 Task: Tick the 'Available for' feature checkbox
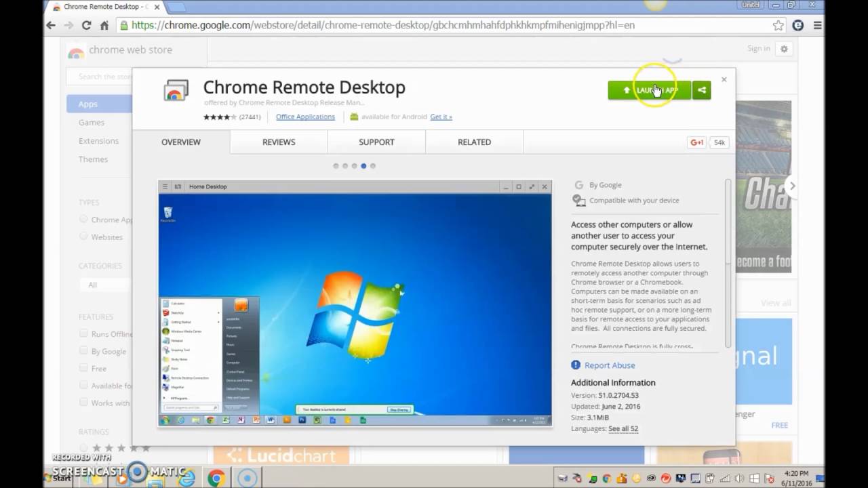83,386
